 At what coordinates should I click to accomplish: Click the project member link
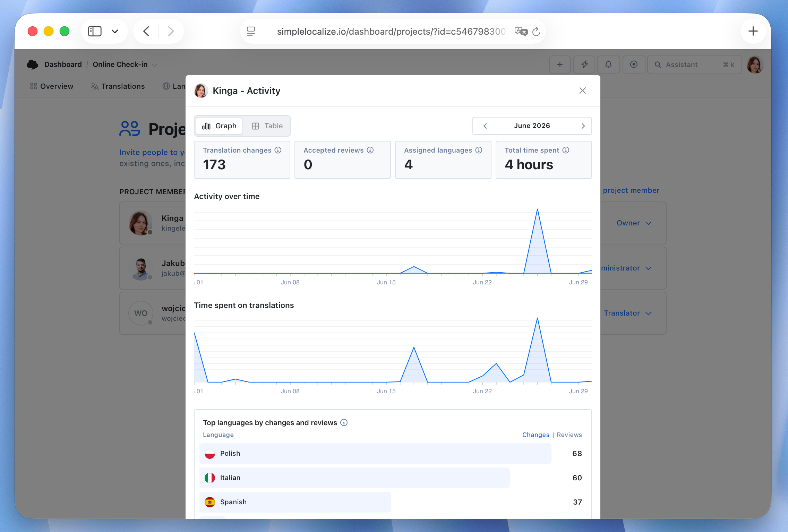coord(631,190)
